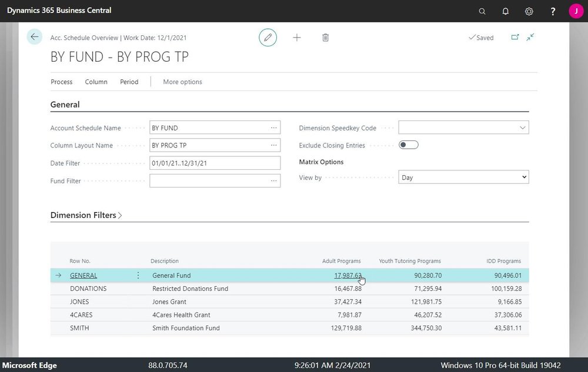The width and height of the screenshot is (588, 372).
Task: Select the DONATIONS row
Action: pos(289,289)
